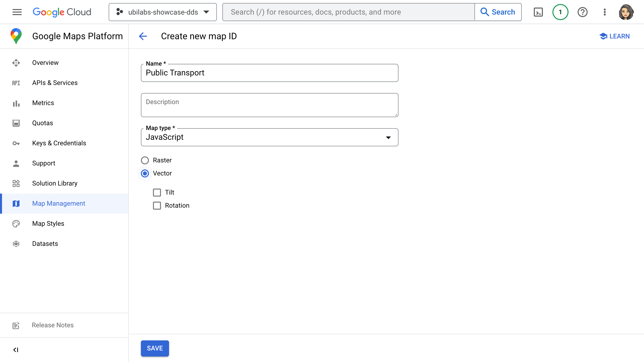Click the Datasets layers icon
Viewport: 644px width, 362px height.
tap(16, 244)
